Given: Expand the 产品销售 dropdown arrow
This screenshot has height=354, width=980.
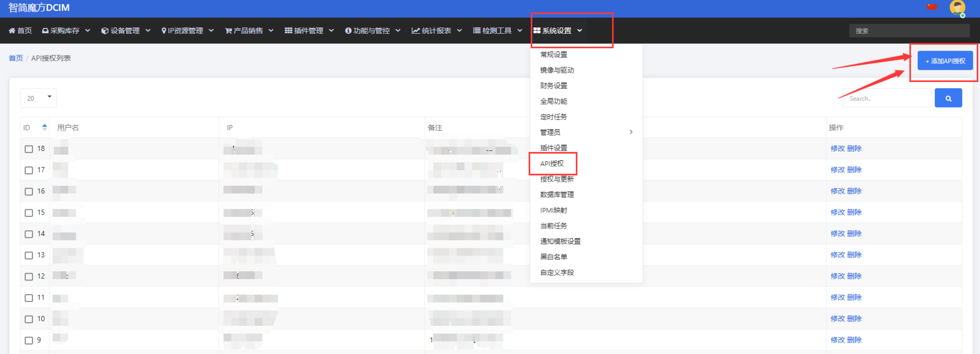Looking at the screenshot, I should [271, 30].
